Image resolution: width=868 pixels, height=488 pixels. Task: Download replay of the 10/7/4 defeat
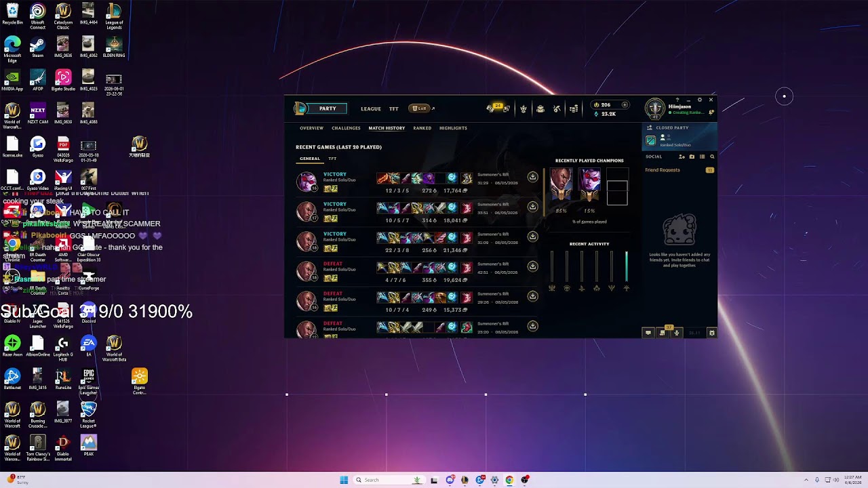(532, 296)
